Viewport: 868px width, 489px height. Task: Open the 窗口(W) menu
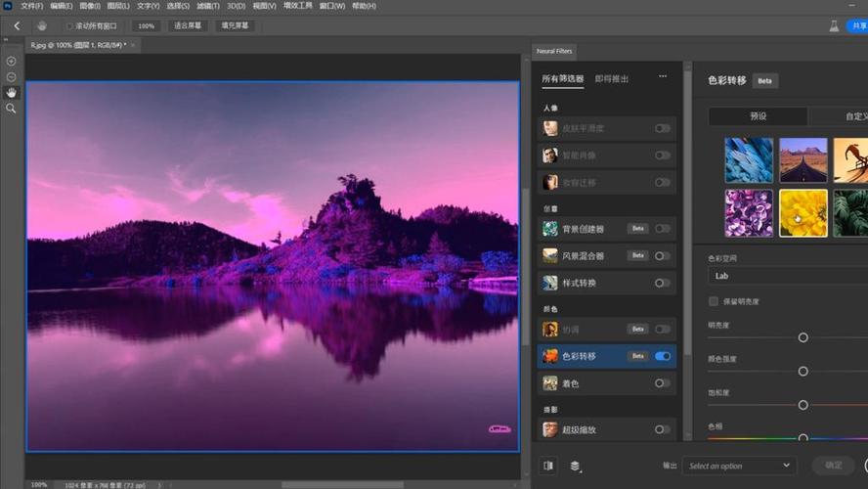point(332,6)
